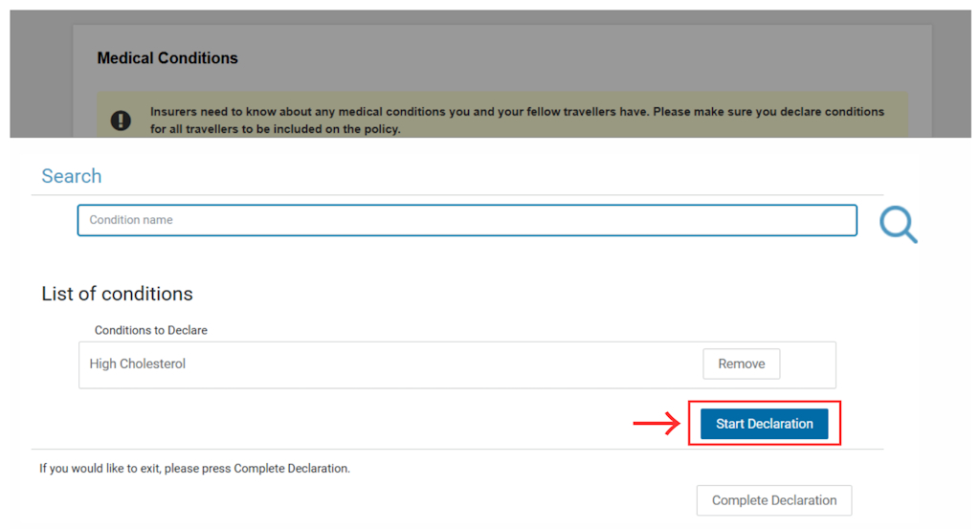
Task: Exit via the Complete Declaration button
Action: tap(773, 500)
